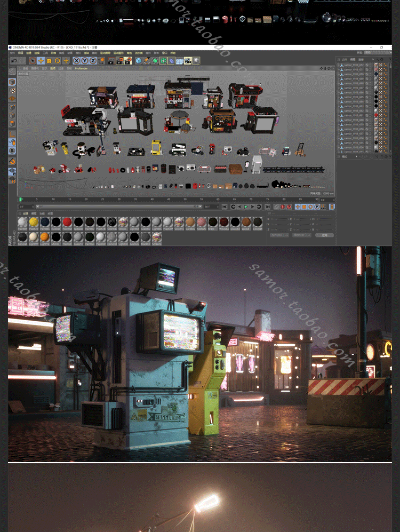The image size is (400, 532).
Task: Expand samor_1916_670 hierarchy
Action: pos(339,74)
